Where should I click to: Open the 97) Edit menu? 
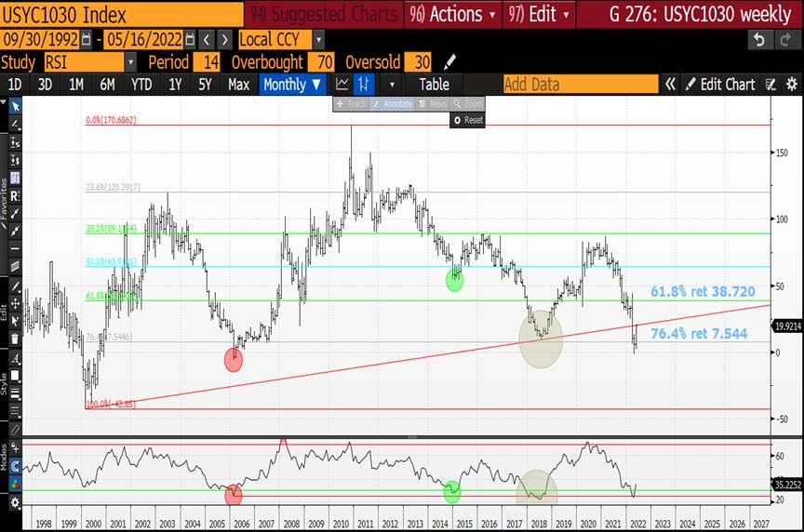[539, 14]
